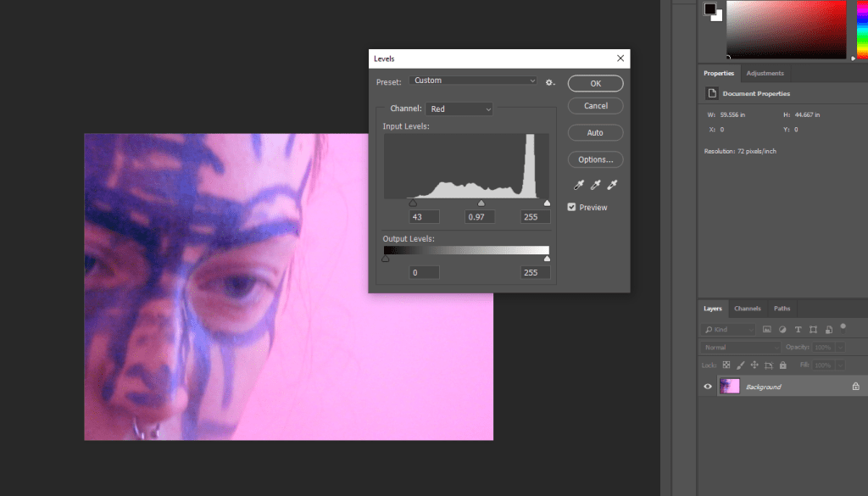
Task: Switch to the Channels tab
Action: coord(747,309)
